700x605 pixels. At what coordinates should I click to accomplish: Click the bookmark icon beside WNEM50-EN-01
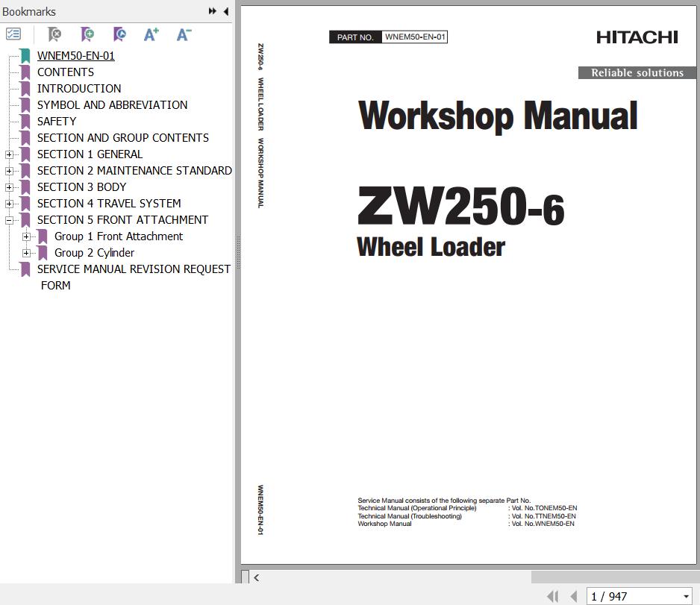25,56
